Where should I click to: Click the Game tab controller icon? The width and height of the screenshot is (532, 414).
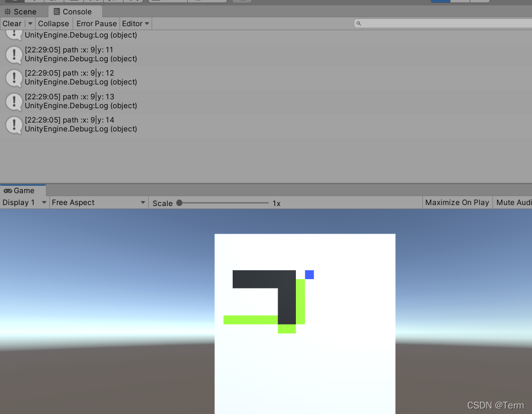(8, 191)
